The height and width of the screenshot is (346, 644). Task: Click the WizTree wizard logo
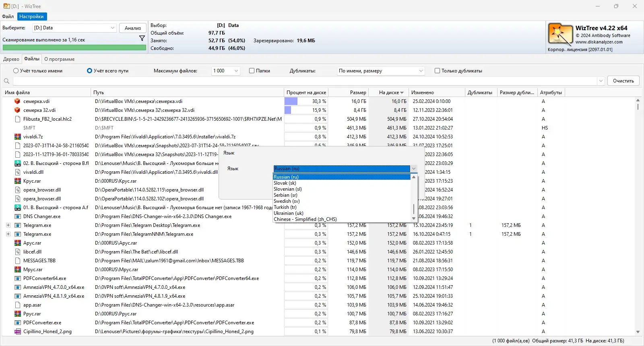pos(560,34)
